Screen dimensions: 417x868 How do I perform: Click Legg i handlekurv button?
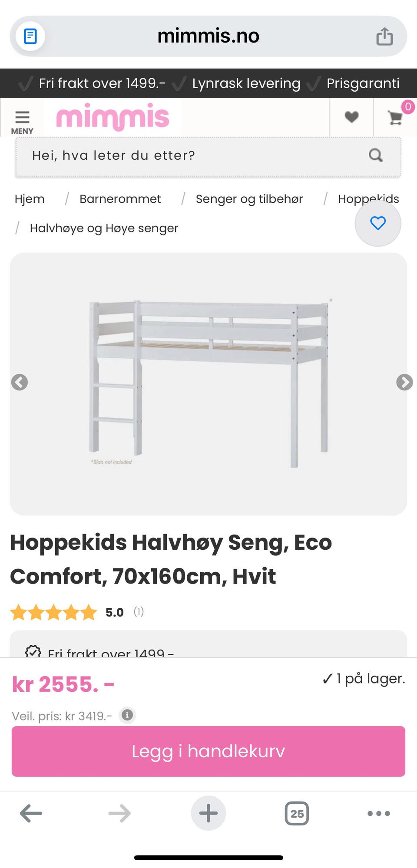point(208,751)
